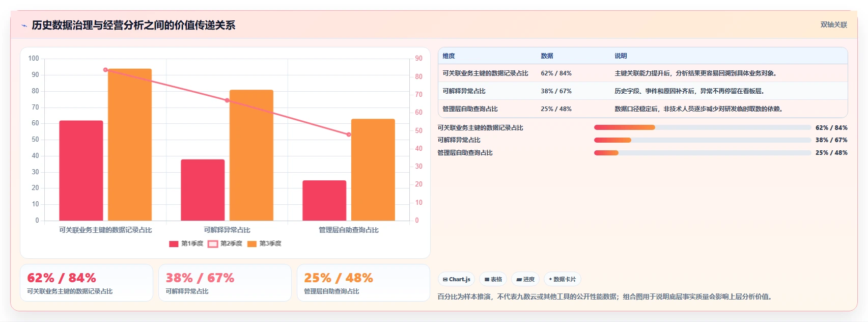Click the 说明 column header
868x322 pixels.
621,56
